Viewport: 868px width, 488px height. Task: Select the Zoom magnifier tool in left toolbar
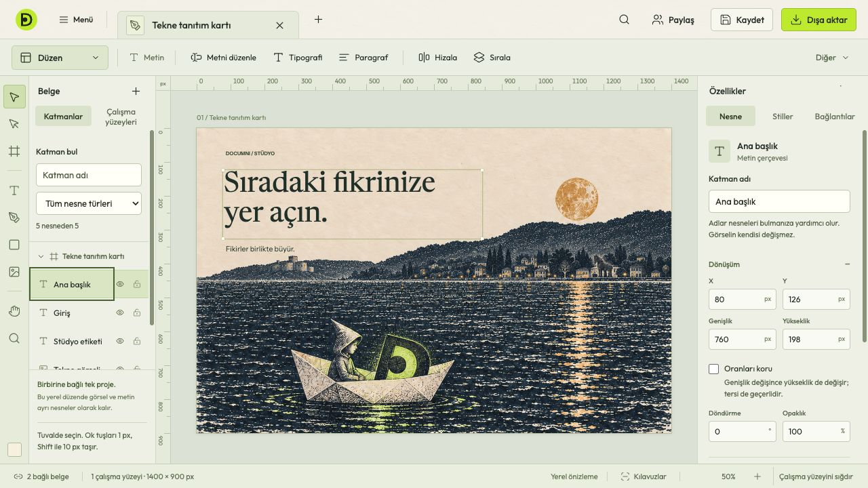pyautogui.click(x=14, y=338)
